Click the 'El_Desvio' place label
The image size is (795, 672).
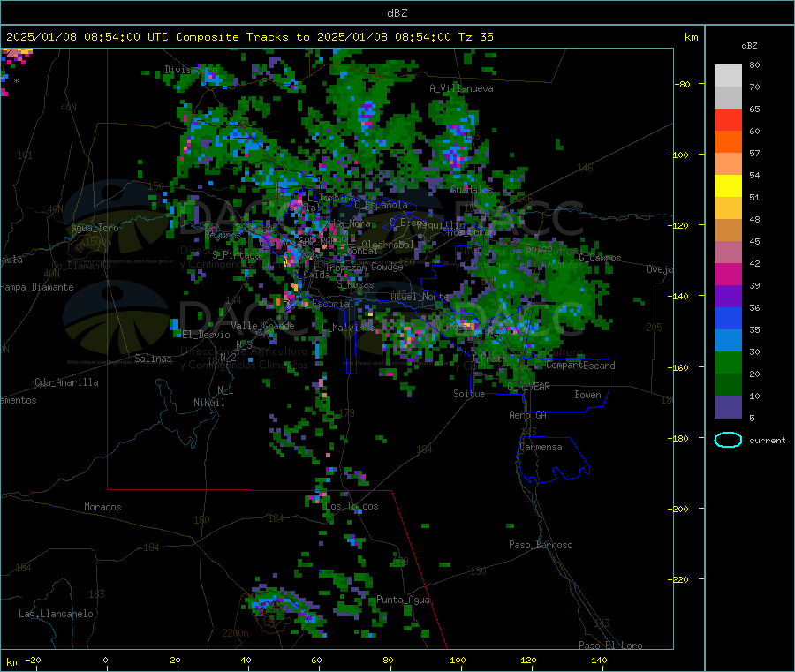206,335
